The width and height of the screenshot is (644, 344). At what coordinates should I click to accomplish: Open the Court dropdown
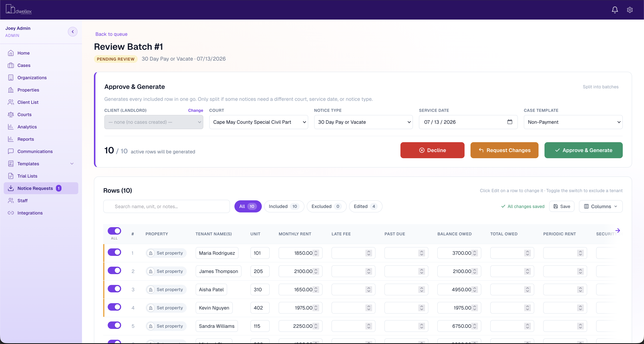[x=258, y=122]
